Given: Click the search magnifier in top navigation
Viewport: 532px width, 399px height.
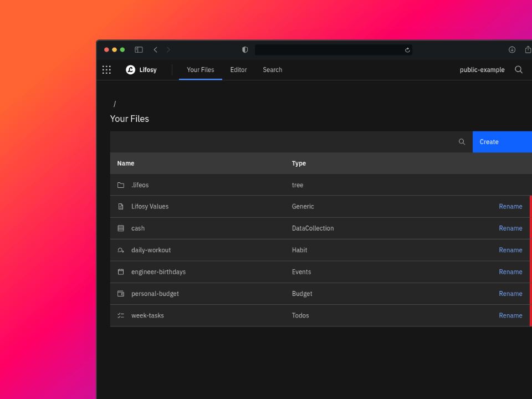Looking at the screenshot, I should point(519,70).
